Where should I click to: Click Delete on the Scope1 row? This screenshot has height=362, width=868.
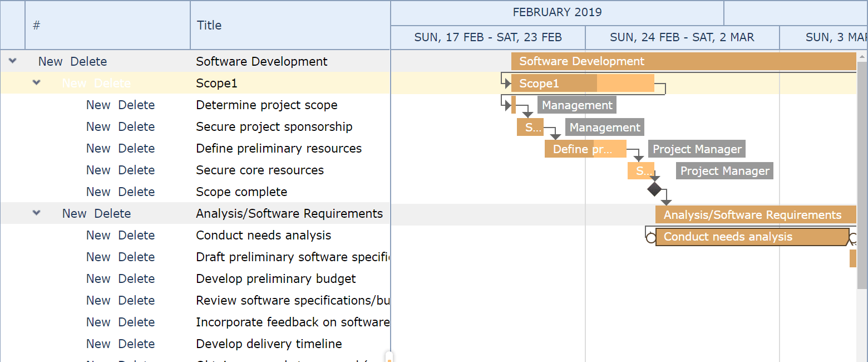tap(112, 82)
